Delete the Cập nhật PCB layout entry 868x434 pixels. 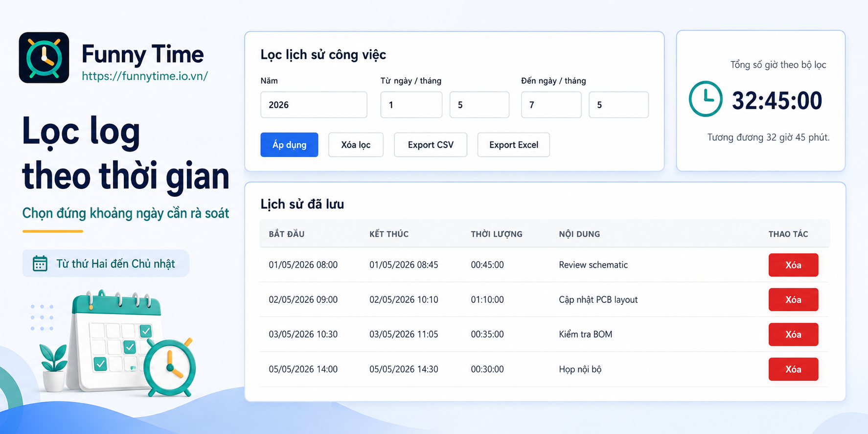pos(793,299)
